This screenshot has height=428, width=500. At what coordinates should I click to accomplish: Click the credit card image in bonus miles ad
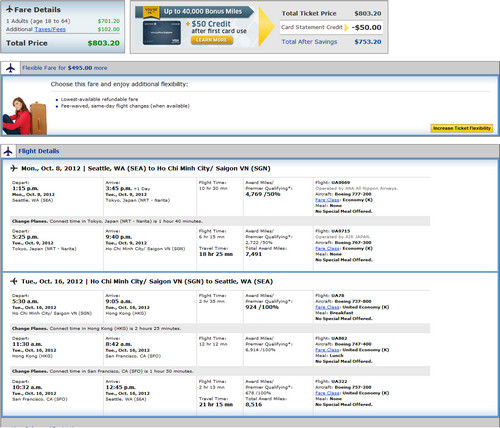tap(162, 33)
